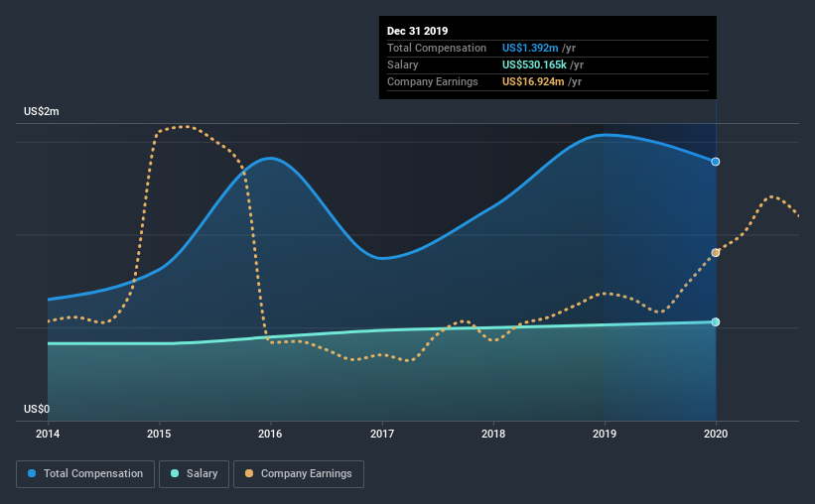The image size is (815, 504).
Task: Click the tooltip Company Earnings row label
Action: pos(433,81)
